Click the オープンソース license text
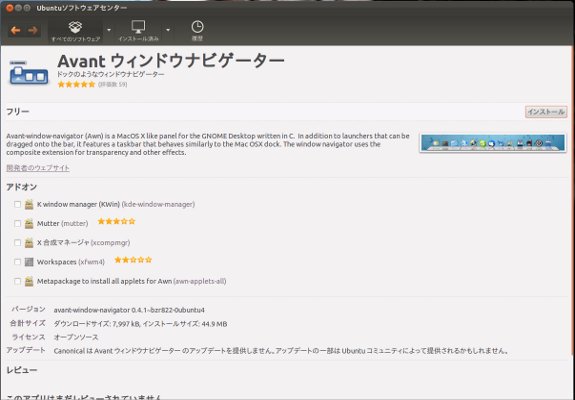The width and height of the screenshot is (575, 400). click(x=76, y=337)
